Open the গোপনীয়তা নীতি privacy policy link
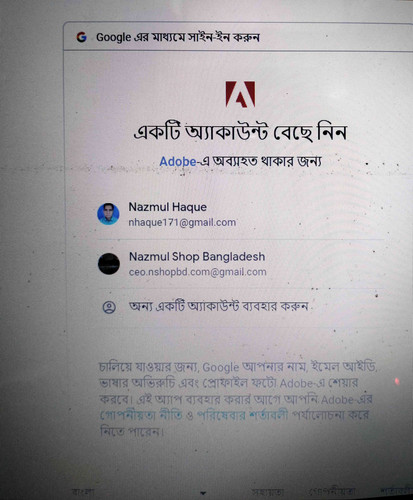The width and height of the screenshot is (413, 500). [141, 415]
